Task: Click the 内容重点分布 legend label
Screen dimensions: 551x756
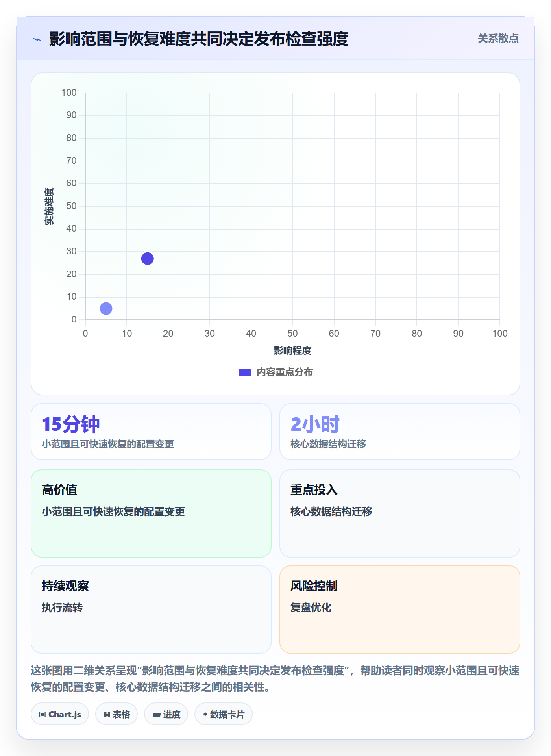Action: (x=285, y=372)
